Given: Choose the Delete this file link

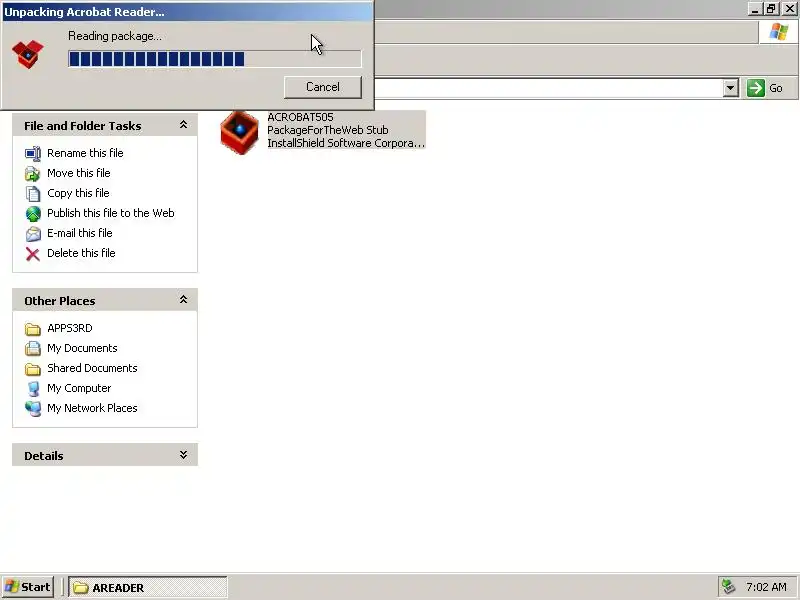Looking at the screenshot, I should pos(81,253).
